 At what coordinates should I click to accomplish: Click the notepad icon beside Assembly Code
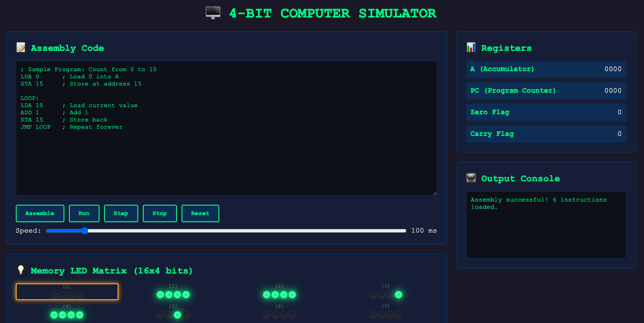[x=21, y=48]
